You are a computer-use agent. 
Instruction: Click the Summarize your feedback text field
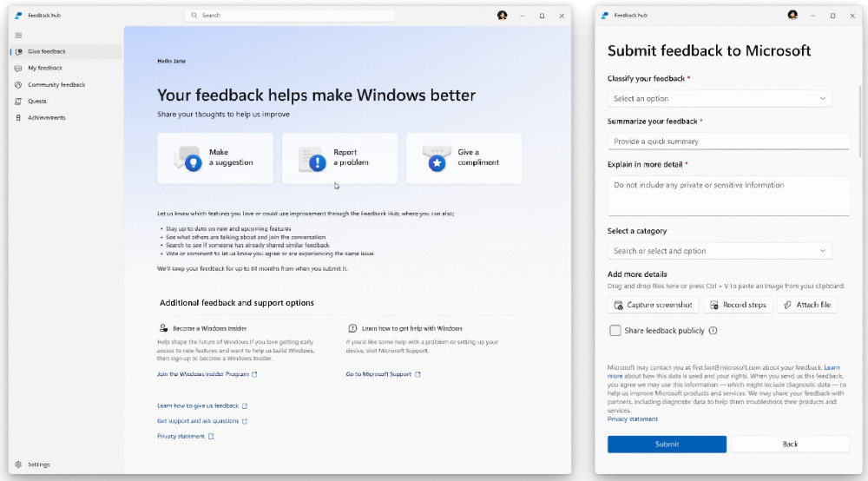[x=728, y=142]
